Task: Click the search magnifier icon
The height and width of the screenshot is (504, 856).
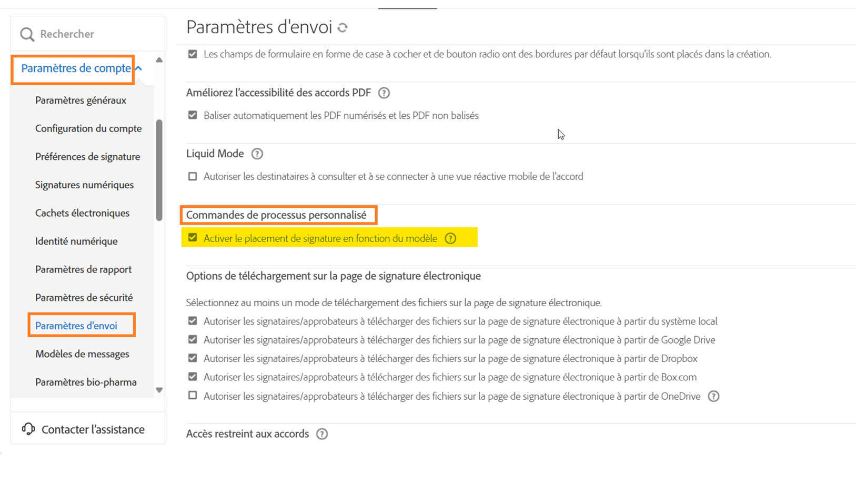Action: (27, 35)
